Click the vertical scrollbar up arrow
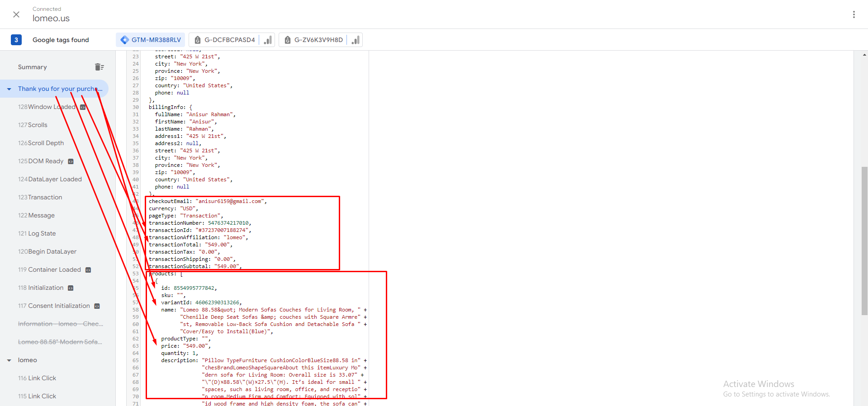The width and height of the screenshot is (868, 406). pos(864,55)
